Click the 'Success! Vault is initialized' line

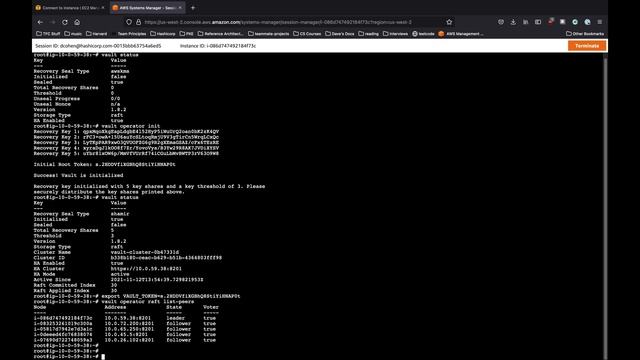click(x=78, y=176)
